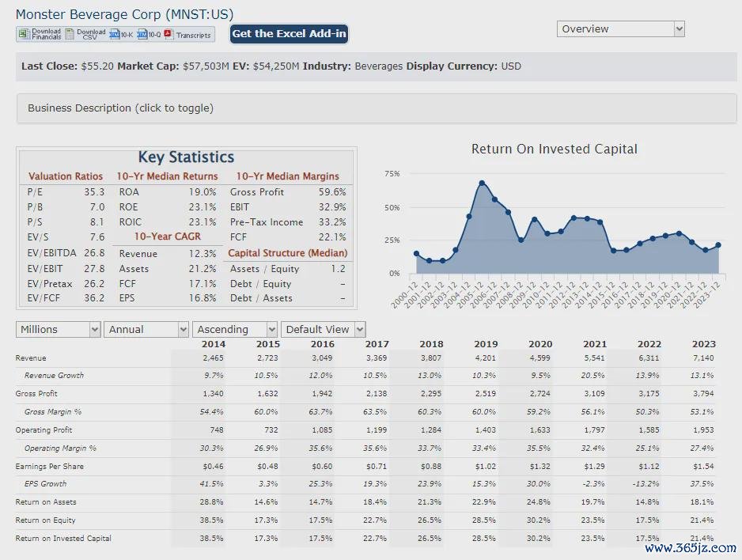
Task: Open the Ascending sort order dropdown
Action: [x=235, y=329]
